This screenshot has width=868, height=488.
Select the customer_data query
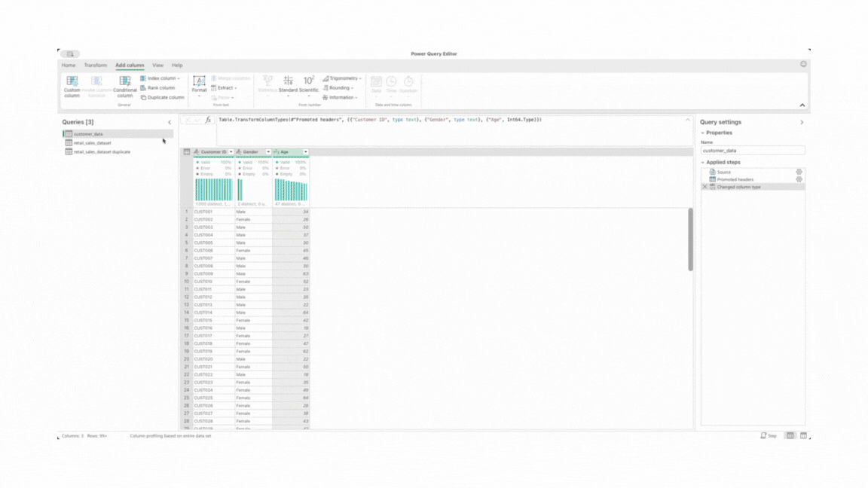(118, 134)
